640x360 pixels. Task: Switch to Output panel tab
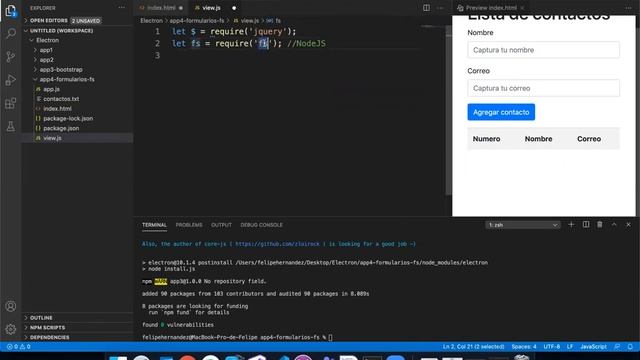coord(221,225)
